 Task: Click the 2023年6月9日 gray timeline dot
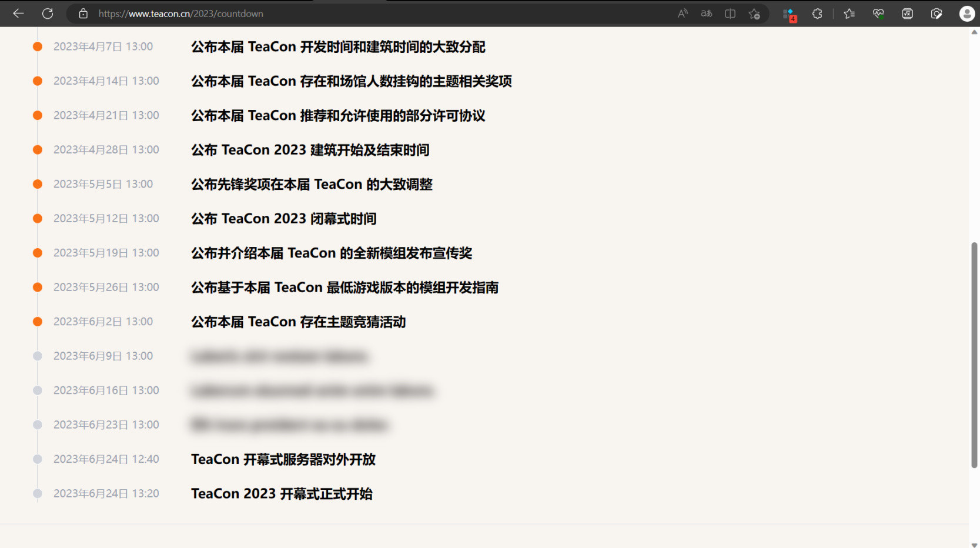tap(38, 356)
